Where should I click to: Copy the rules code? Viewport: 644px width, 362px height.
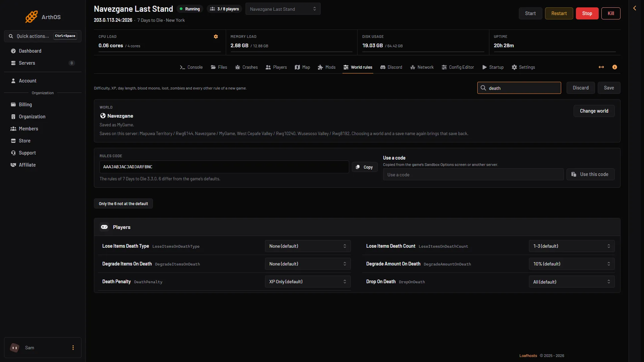[x=365, y=167]
